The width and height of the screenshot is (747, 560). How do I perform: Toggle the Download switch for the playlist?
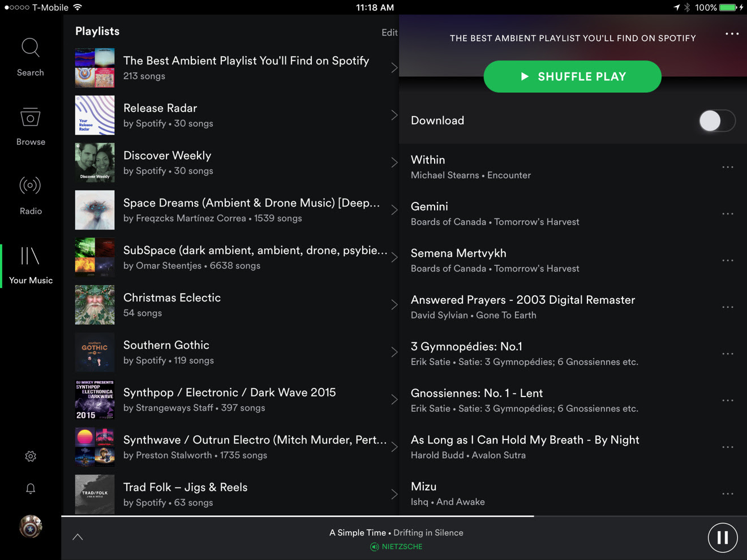717,120
